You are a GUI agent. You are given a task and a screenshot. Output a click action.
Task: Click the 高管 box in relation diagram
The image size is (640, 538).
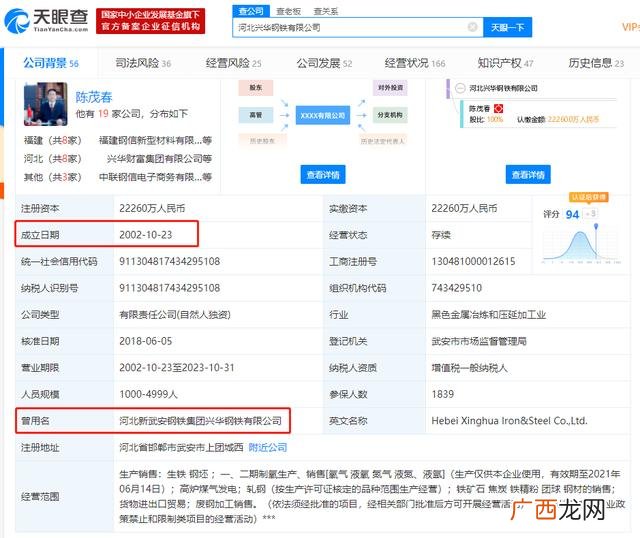(256, 115)
